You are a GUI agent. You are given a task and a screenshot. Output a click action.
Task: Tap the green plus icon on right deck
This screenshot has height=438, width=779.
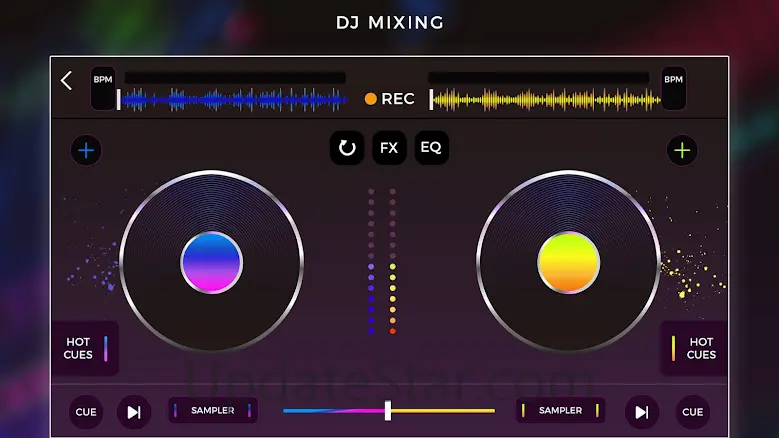click(x=682, y=151)
